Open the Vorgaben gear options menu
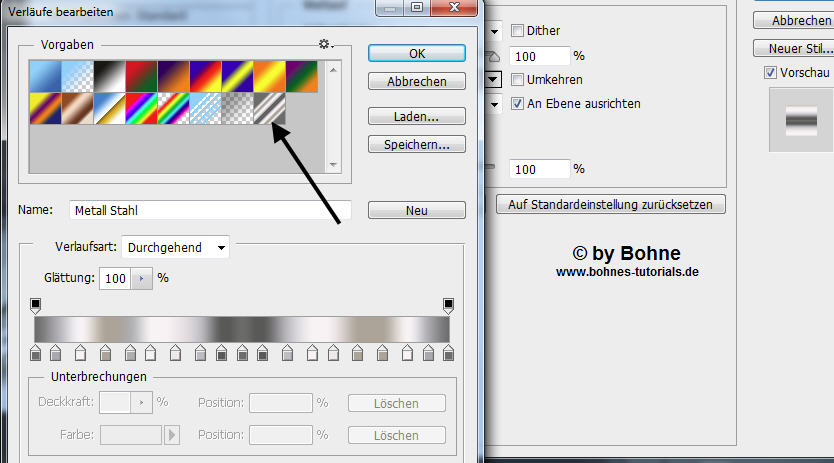 [325, 44]
